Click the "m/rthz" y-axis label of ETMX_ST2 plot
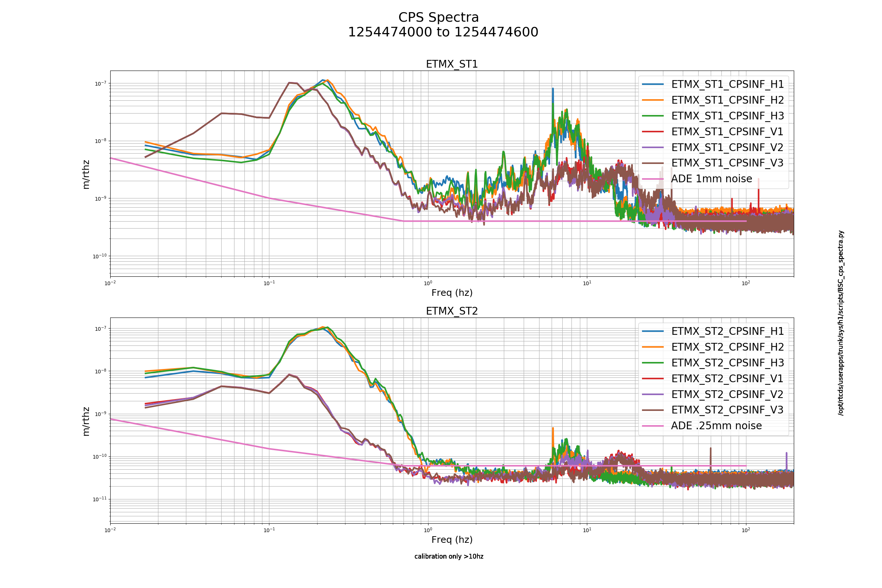This screenshot has width=882, height=588. (86, 422)
